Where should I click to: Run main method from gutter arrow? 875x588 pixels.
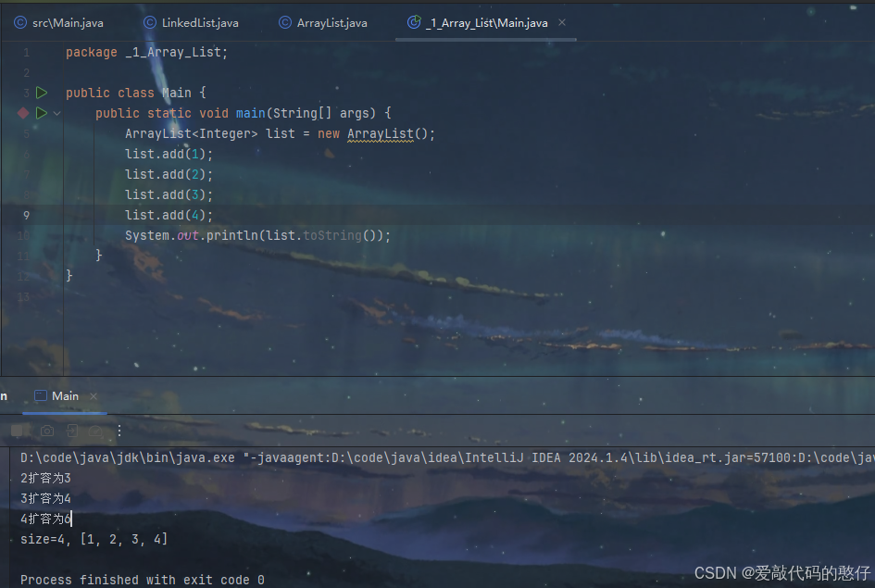pyautogui.click(x=42, y=113)
